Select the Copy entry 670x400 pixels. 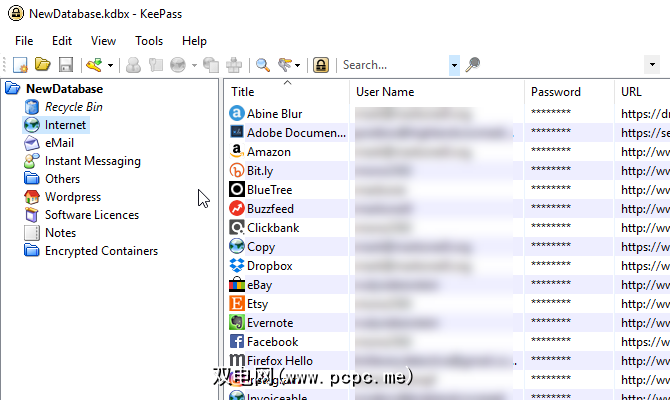(x=261, y=247)
